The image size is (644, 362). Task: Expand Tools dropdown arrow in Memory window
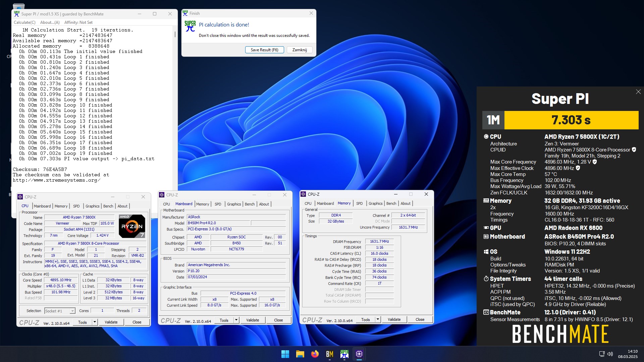point(378,319)
